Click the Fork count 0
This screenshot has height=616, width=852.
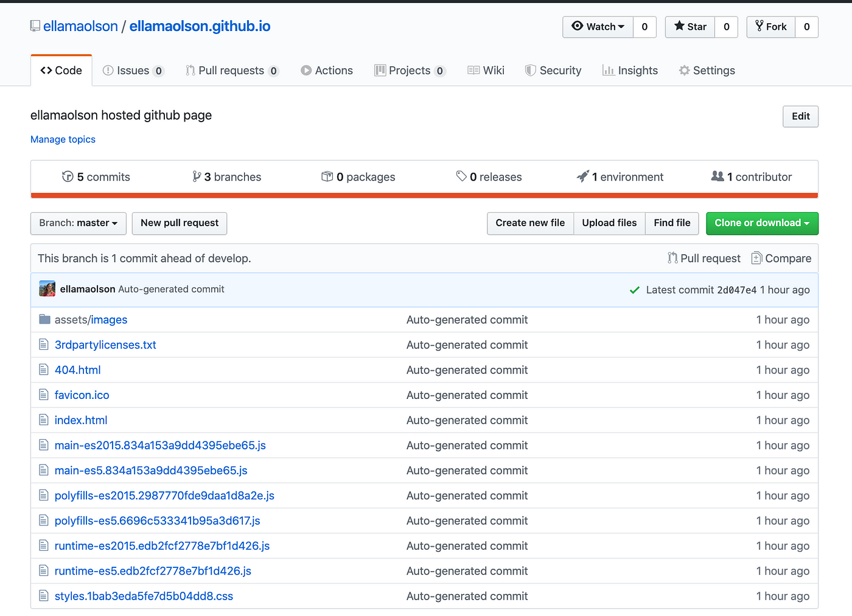tap(806, 27)
